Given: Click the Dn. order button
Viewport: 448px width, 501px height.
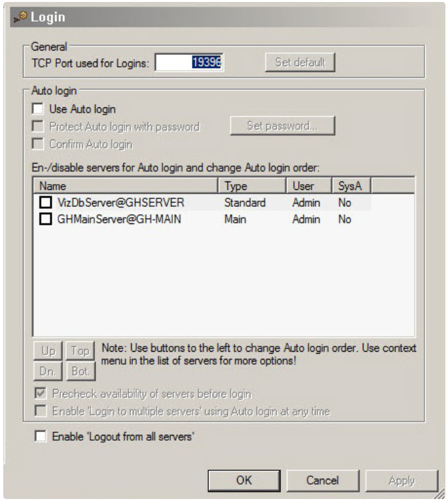Looking at the screenshot, I should click(x=48, y=371).
